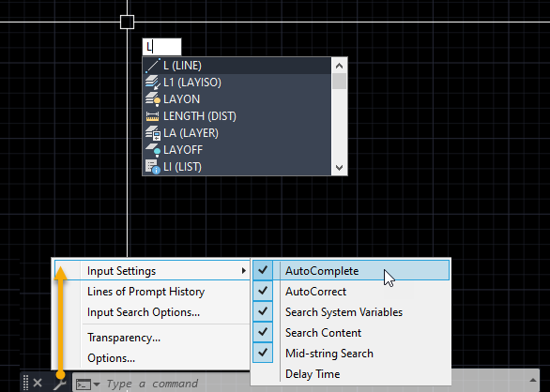The image size is (550, 392).
Task: Choose the LAYOFF command icon
Action: (x=153, y=150)
